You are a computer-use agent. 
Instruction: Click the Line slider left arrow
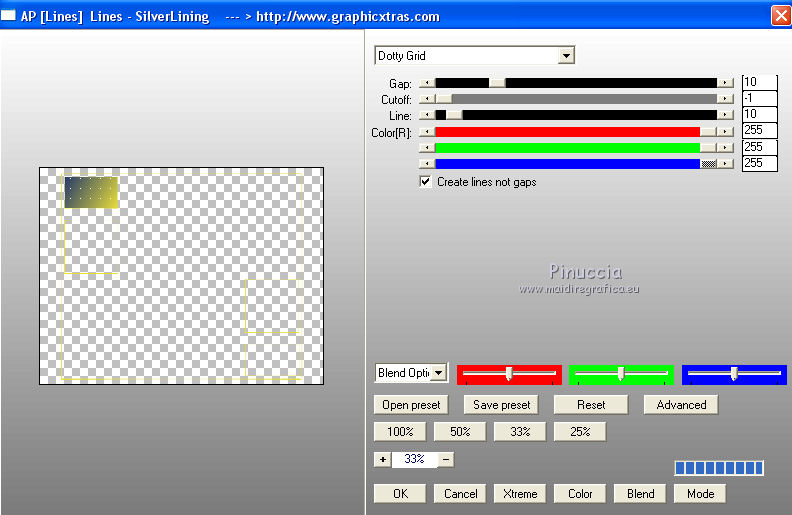(427, 115)
